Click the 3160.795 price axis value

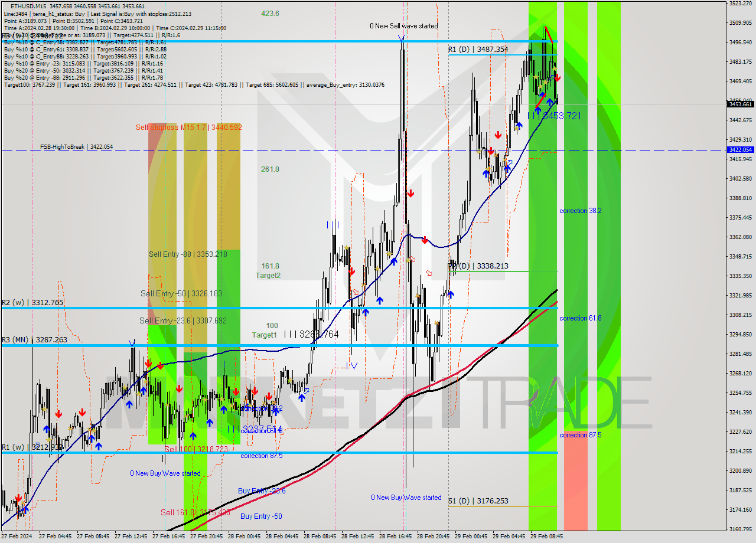740,529
